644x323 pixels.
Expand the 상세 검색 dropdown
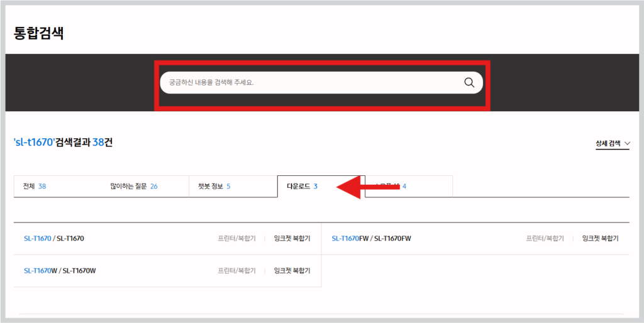tap(613, 144)
